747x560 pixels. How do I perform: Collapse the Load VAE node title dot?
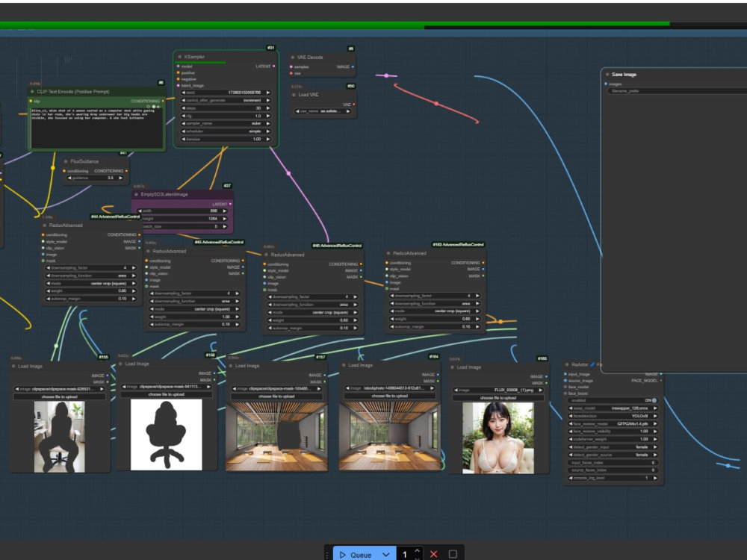[293, 95]
